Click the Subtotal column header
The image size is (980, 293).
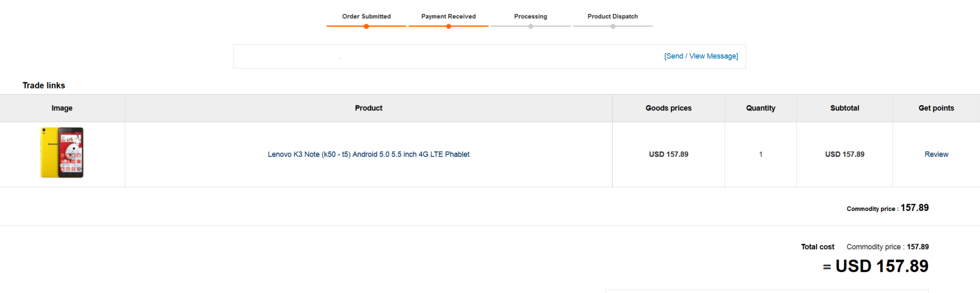(x=845, y=108)
